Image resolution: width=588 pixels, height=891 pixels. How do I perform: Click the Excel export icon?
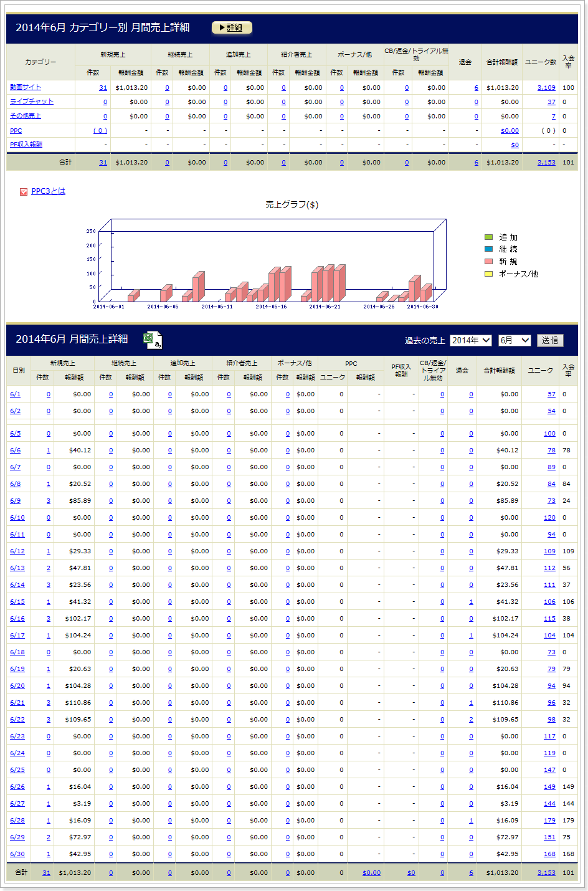click(x=153, y=340)
